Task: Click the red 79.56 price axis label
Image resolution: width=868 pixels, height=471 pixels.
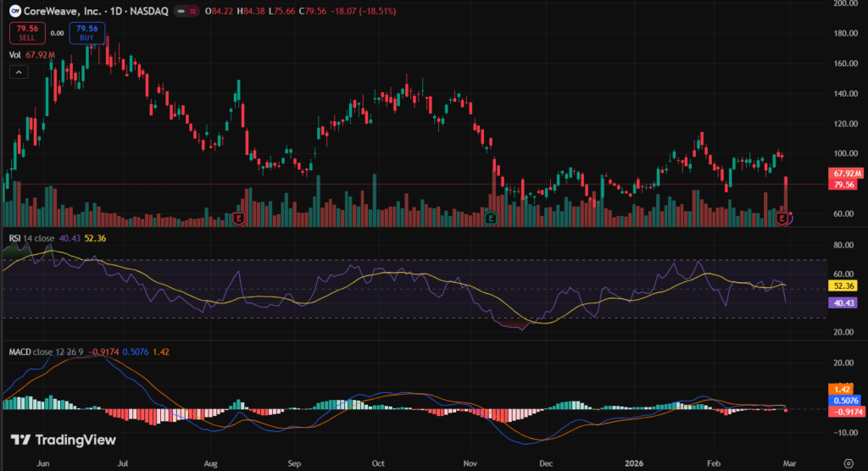Action: point(843,184)
